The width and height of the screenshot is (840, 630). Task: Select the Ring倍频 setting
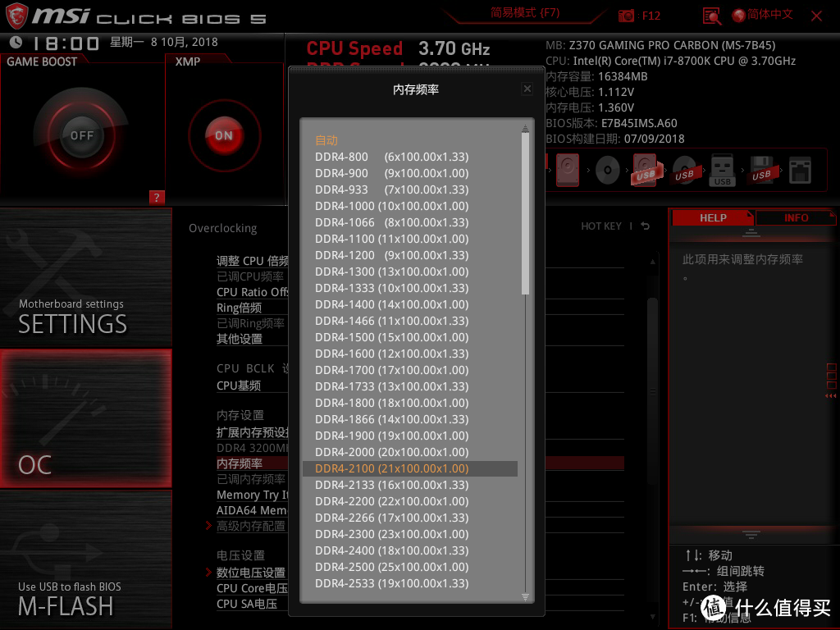(240, 308)
